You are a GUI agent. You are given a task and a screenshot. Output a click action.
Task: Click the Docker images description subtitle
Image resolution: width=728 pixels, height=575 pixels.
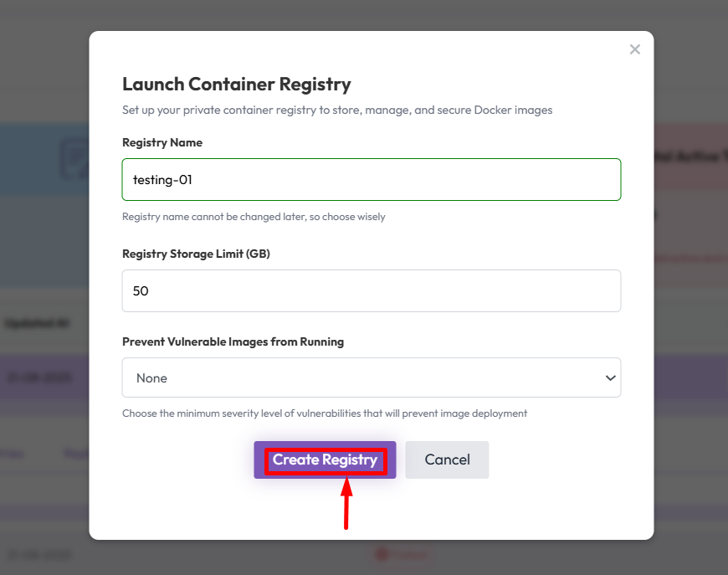click(x=337, y=110)
